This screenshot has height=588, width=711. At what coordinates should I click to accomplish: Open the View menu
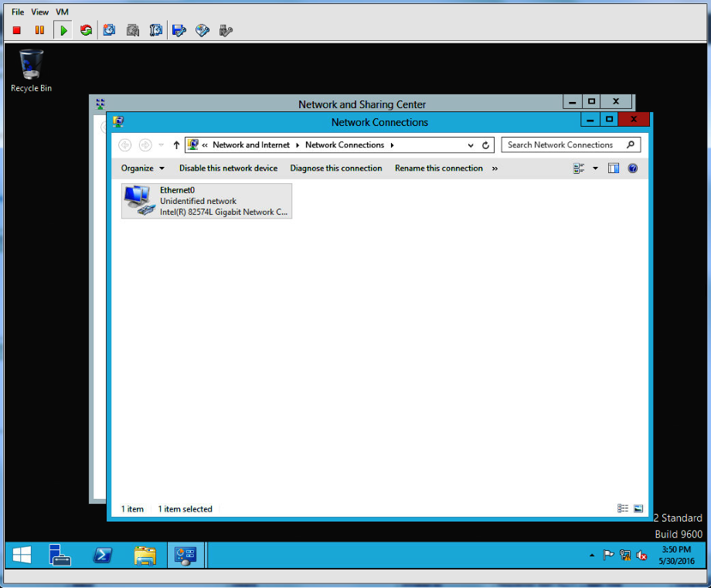click(39, 12)
